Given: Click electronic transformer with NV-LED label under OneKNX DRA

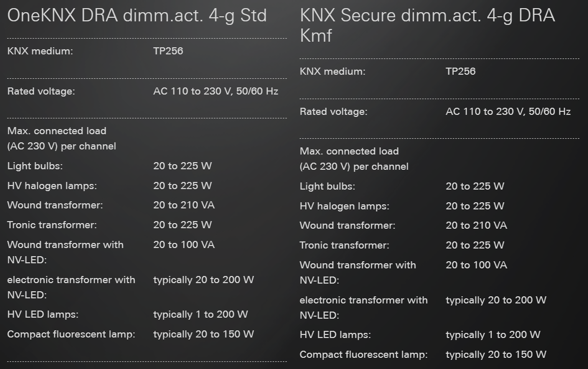Looking at the screenshot, I should [x=71, y=287].
